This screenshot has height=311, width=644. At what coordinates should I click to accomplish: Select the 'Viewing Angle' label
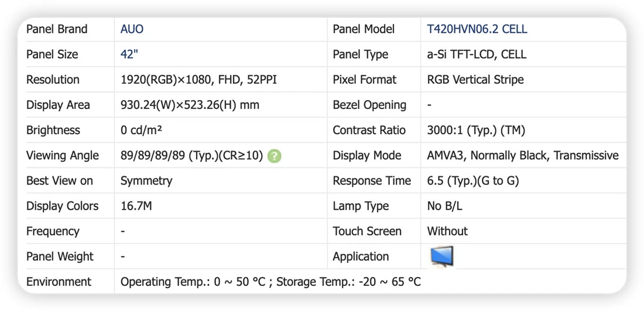pyautogui.click(x=63, y=156)
